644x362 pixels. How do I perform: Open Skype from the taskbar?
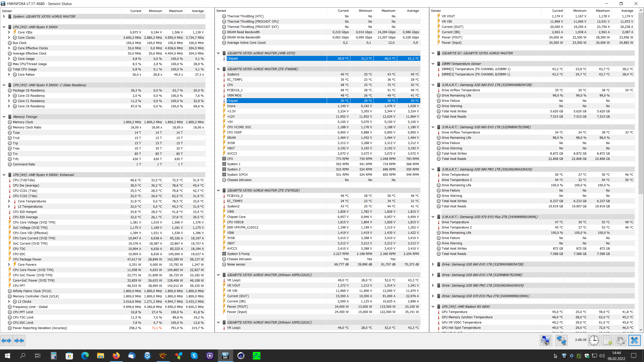(x=194, y=356)
